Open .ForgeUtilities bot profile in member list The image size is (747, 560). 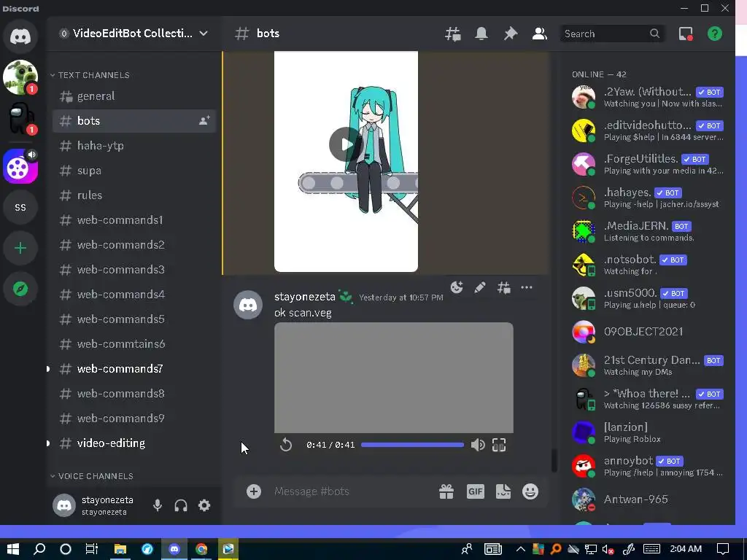tap(648, 164)
